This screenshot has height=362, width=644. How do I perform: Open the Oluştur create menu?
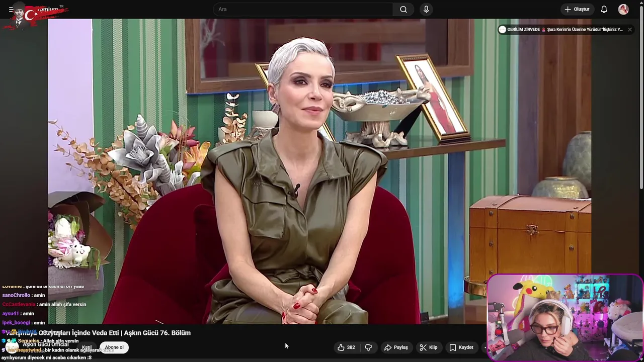pyautogui.click(x=578, y=10)
